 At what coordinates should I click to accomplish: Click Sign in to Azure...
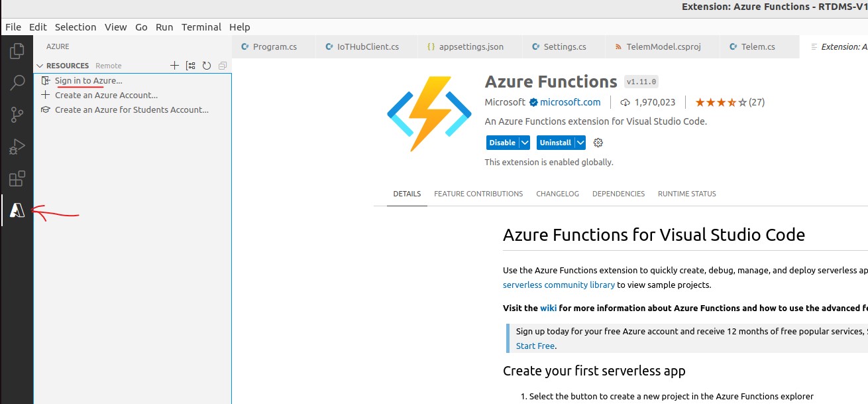(89, 80)
